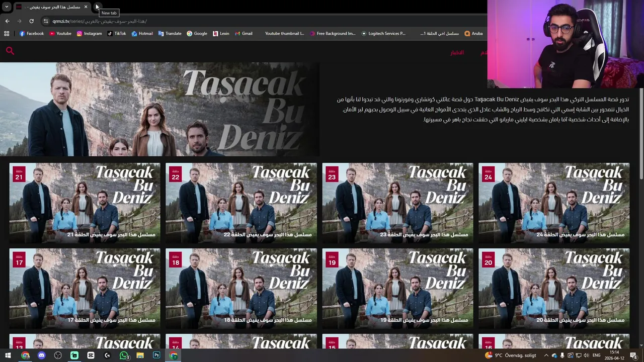Open the Lexin bookmark
Screen dimensions: 644x362
pyautogui.click(x=221, y=34)
